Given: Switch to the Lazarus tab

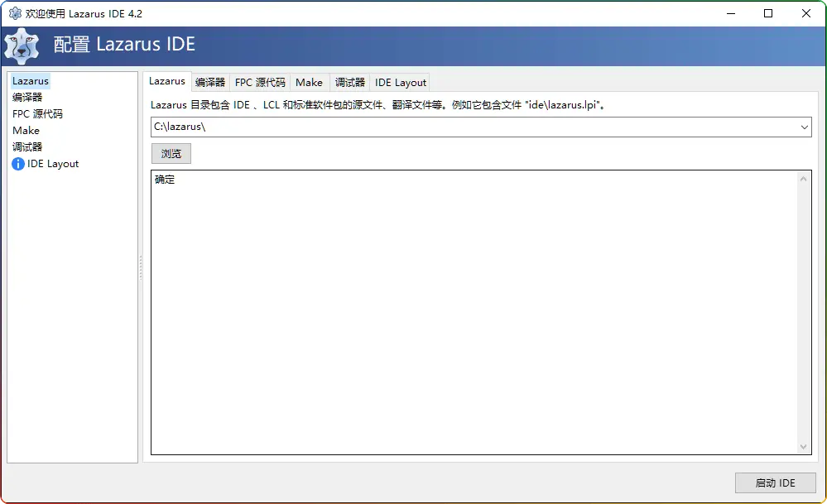Looking at the screenshot, I should pos(166,81).
